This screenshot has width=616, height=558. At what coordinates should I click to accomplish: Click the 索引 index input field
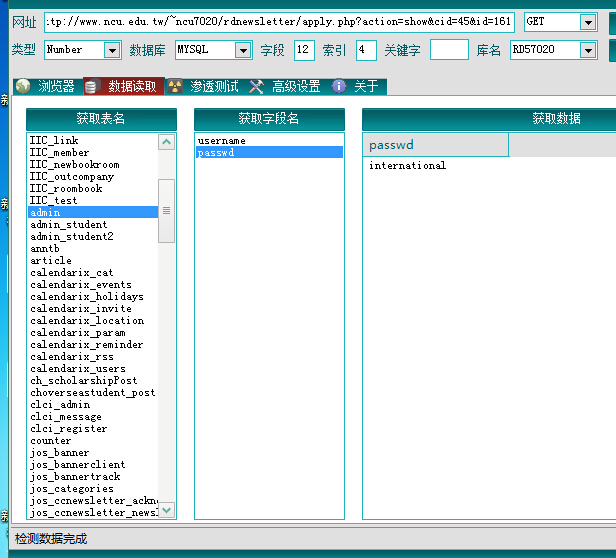coord(366,50)
